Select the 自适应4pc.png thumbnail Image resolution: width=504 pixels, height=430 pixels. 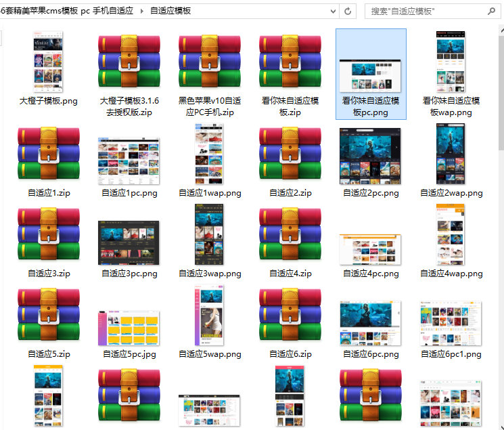pyautogui.click(x=370, y=249)
